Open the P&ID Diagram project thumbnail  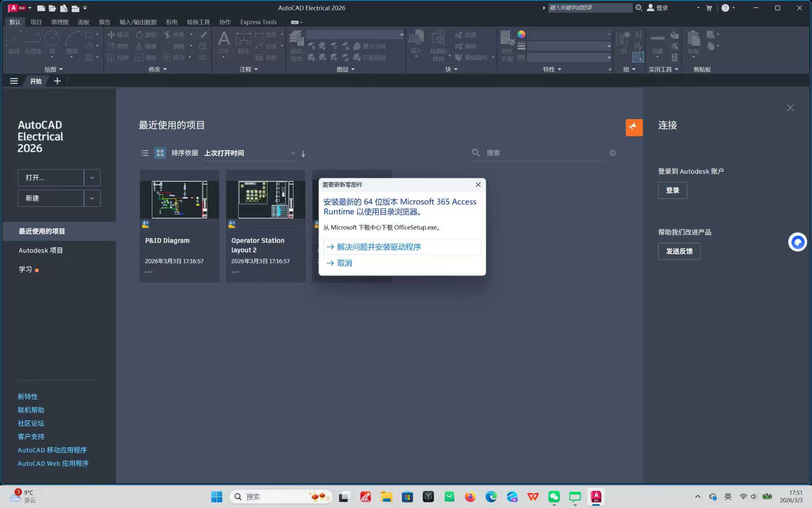[179, 200]
